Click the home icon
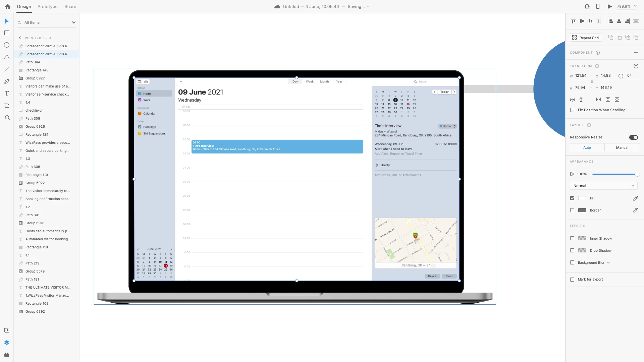This screenshot has height=362, width=644. [x=8, y=6]
